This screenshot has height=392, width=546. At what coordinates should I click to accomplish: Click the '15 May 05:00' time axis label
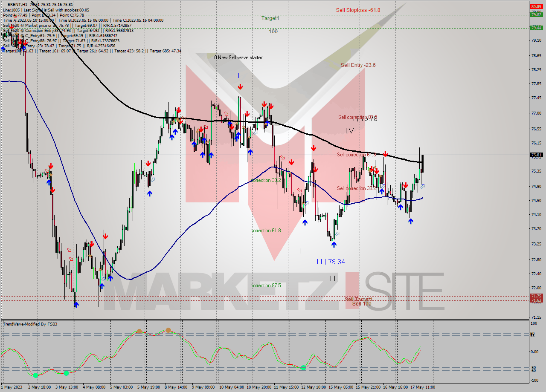click(341, 387)
